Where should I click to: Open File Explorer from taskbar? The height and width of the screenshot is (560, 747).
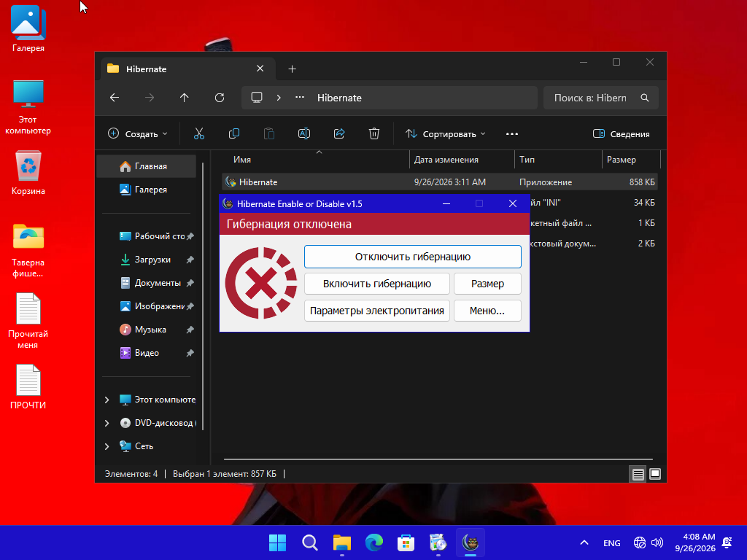(x=341, y=542)
